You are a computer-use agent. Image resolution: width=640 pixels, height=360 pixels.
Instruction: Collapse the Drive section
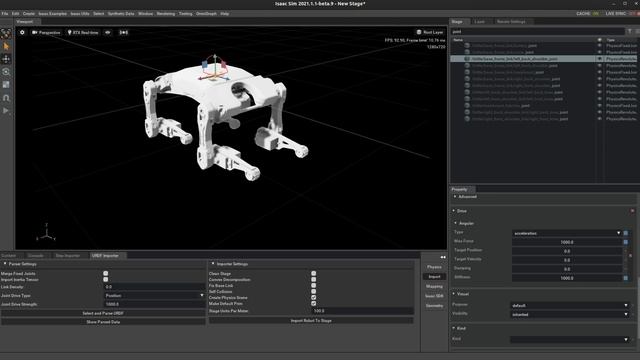pos(453,211)
